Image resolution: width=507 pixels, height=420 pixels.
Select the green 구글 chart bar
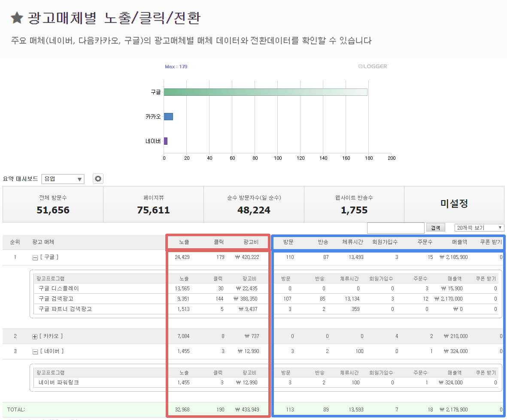coord(265,92)
